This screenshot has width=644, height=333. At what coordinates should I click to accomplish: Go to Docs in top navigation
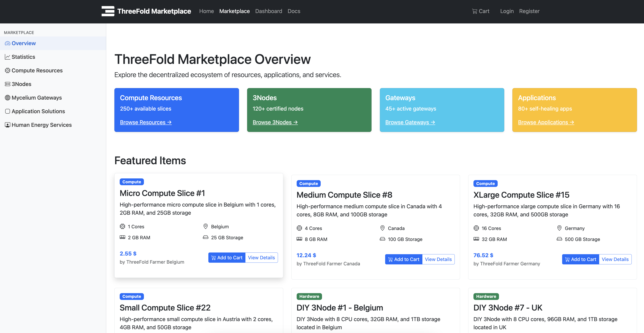(294, 11)
